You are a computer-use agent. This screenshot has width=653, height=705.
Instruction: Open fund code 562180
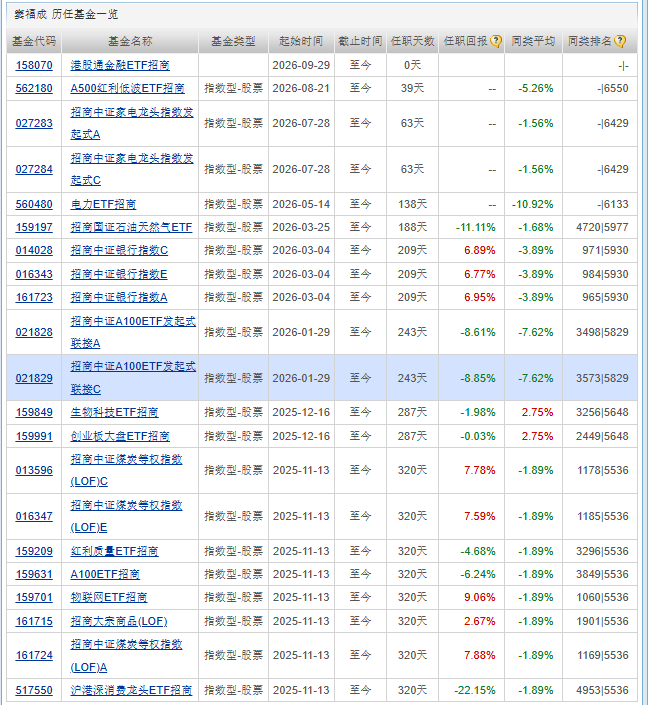tap(34, 88)
